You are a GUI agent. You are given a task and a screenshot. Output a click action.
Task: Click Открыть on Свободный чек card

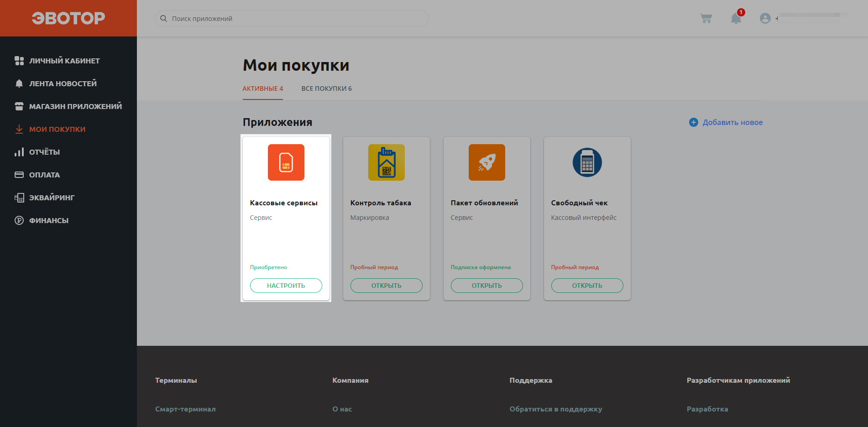tap(587, 286)
